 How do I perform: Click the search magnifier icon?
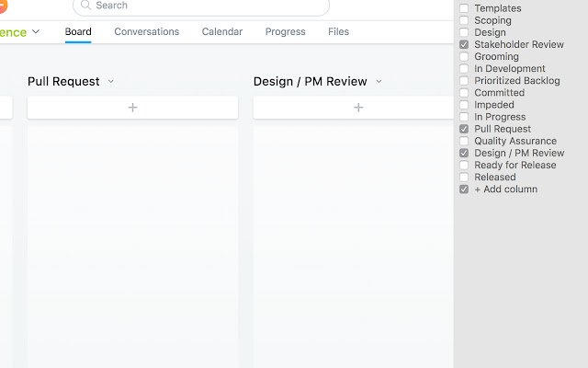(x=85, y=5)
